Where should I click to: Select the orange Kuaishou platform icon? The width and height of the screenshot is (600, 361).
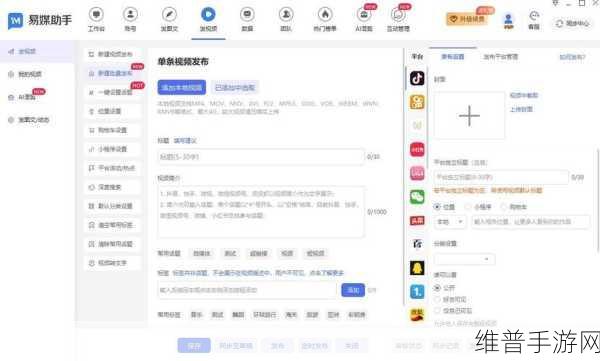pos(417,102)
